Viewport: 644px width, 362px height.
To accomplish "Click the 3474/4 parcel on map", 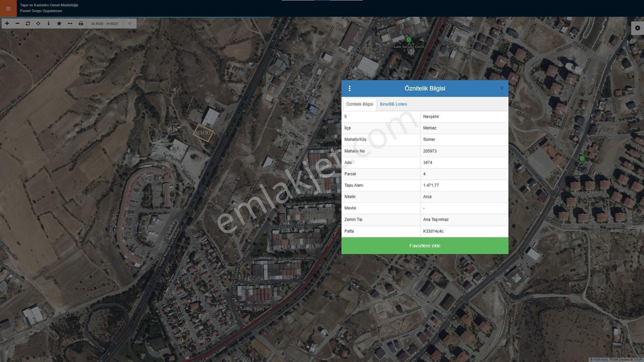I will coord(203,133).
